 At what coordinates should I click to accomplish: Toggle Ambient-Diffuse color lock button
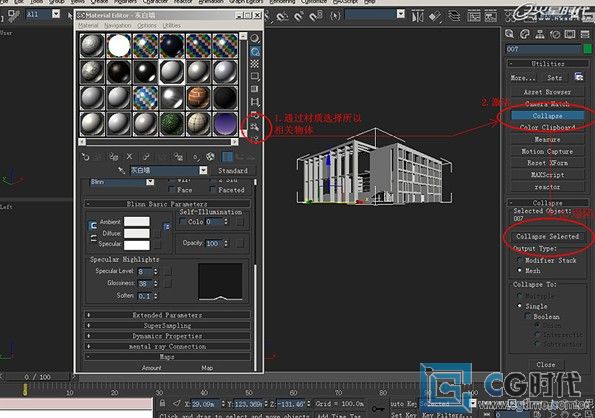[93, 226]
